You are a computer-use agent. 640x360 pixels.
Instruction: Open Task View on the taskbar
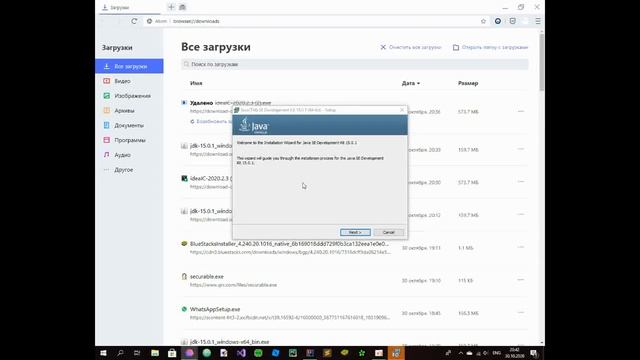click(137, 353)
